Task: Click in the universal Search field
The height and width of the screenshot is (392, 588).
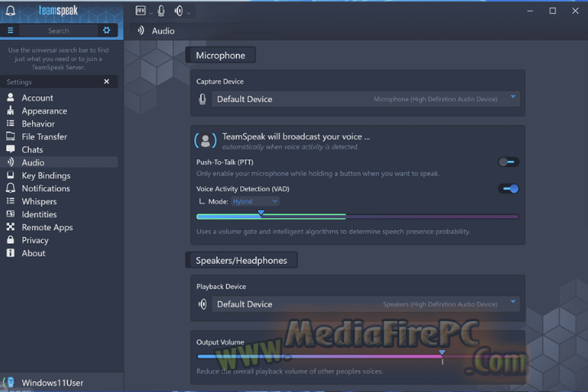Action: pos(59,30)
